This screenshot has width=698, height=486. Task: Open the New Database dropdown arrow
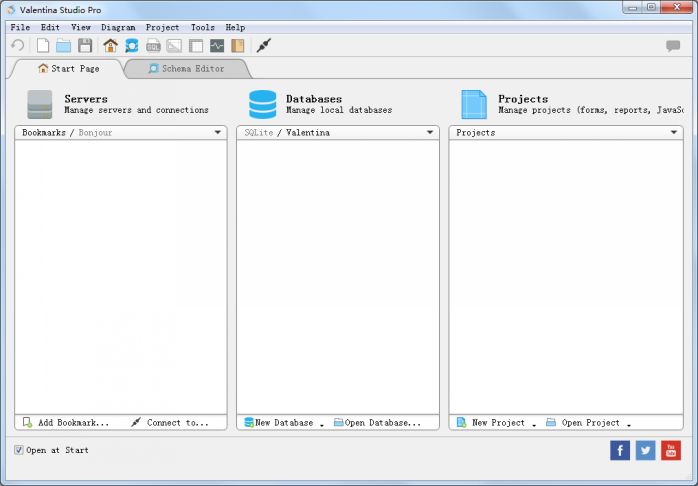pyautogui.click(x=322, y=425)
